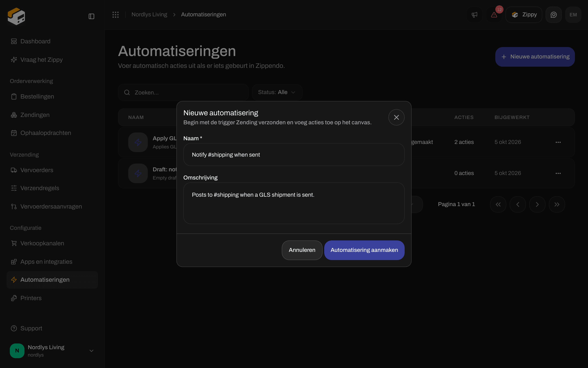Go to the last page
588x368 pixels.
pos(557,204)
